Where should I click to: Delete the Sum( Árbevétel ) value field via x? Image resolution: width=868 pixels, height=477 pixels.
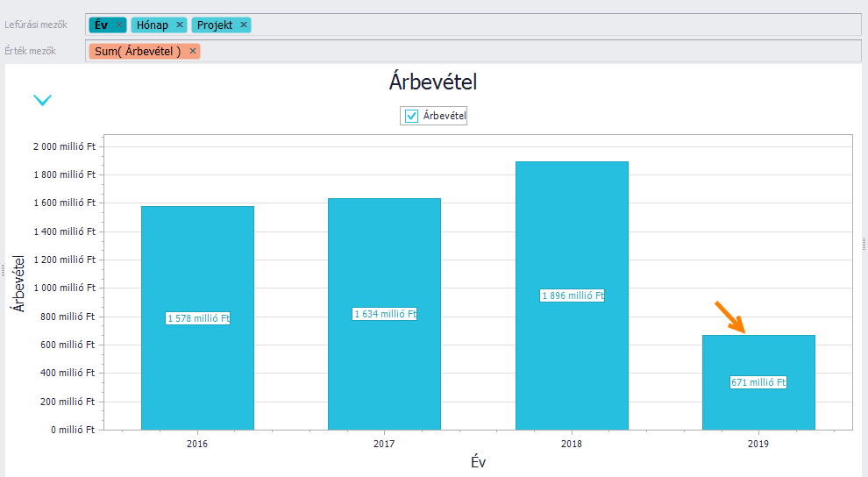coord(193,51)
